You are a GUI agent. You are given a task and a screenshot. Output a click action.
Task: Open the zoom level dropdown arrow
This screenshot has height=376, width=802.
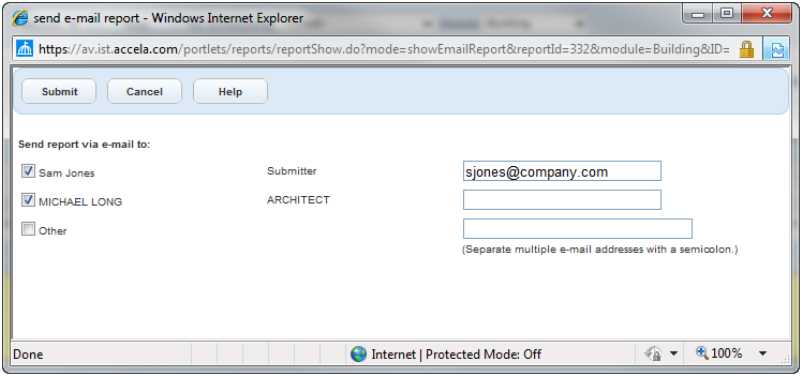pyautogui.click(x=763, y=353)
